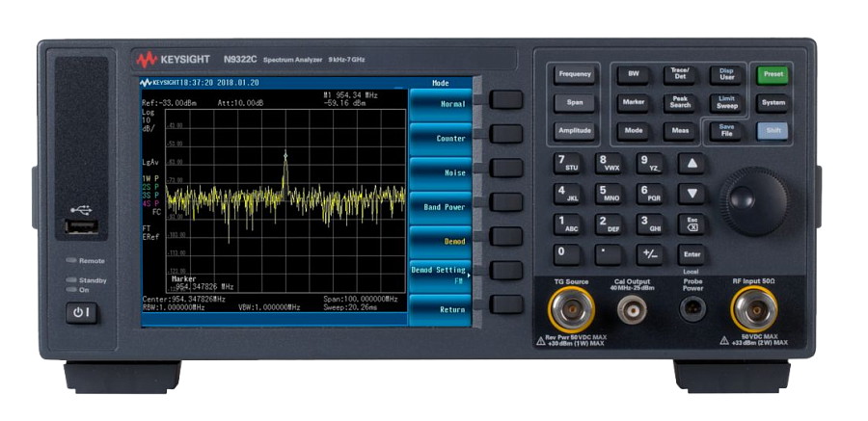
Task: Click the Cal Output BNC connector
Action: point(632,310)
